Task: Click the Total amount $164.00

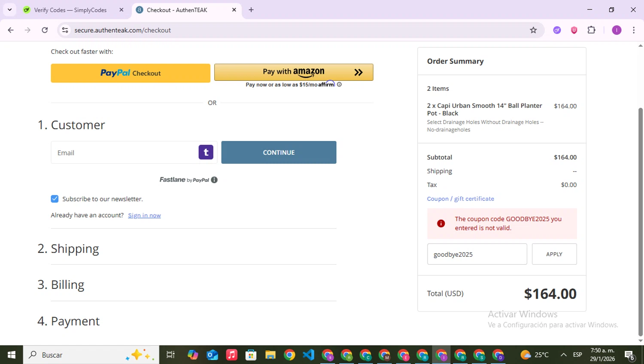Action: pyautogui.click(x=550, y=294)
